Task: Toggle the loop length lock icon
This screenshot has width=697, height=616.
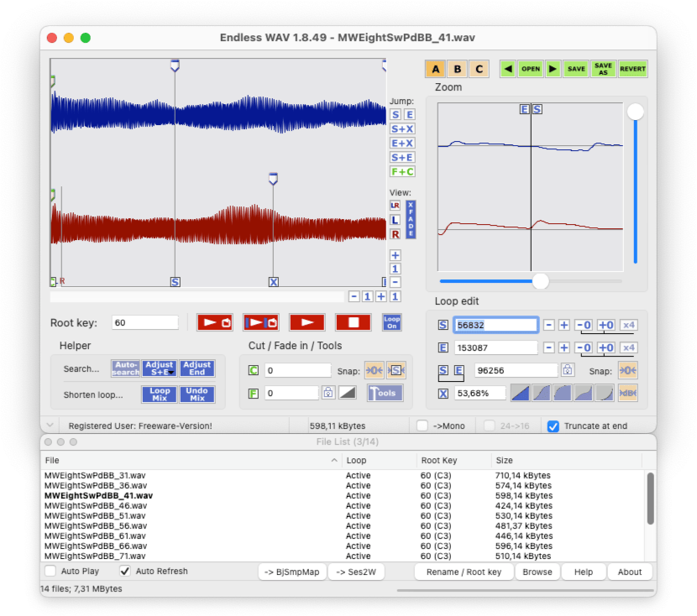Action: [567, 370]
